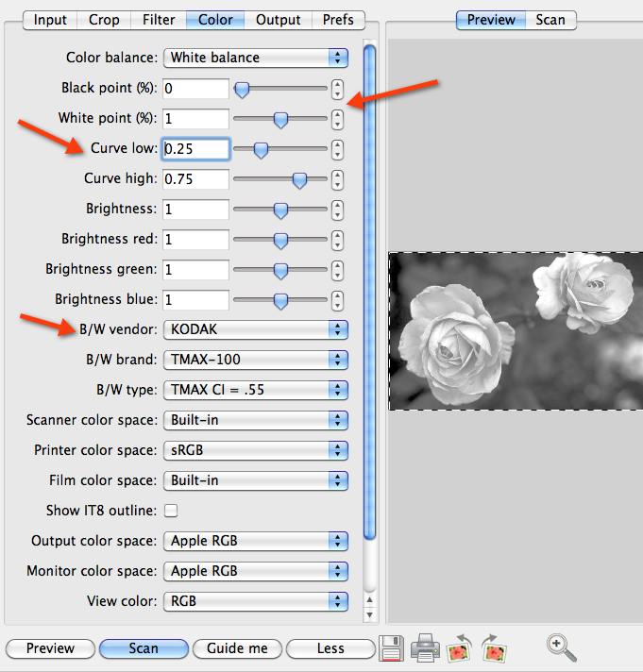This screenshot has height=672, width=643.
Task: Switch to the Filter tab
Action: click(x=157, y=19)
